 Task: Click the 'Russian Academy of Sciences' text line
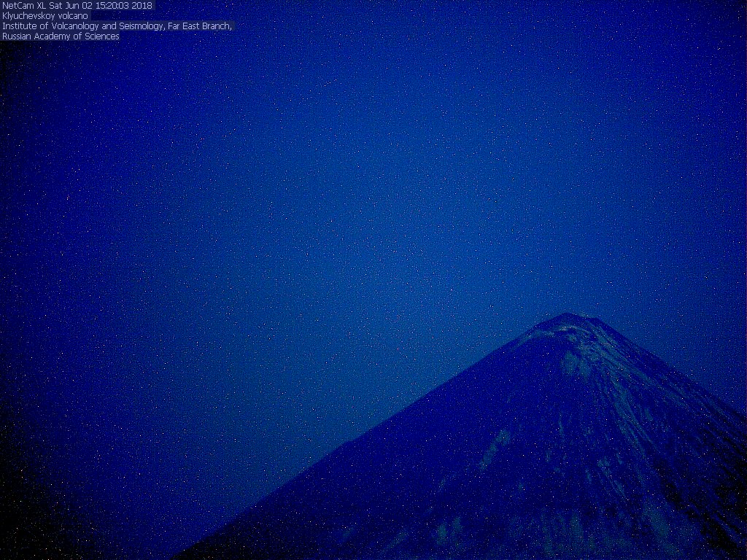(61, 36)
